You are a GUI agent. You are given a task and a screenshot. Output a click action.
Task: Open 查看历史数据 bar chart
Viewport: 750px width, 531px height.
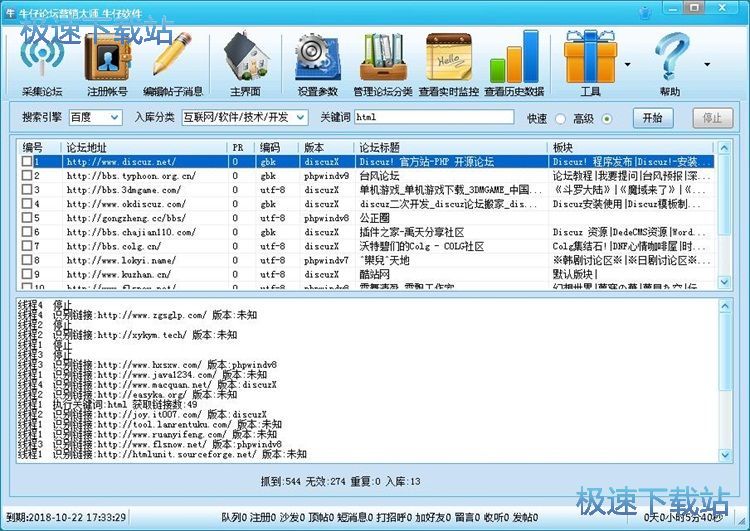coord(514,64)
